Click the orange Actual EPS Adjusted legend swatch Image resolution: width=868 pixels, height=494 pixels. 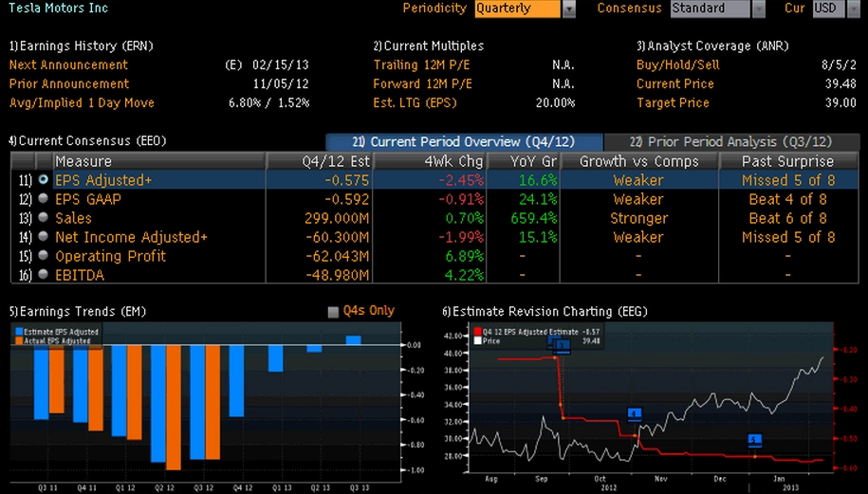pos(19,340)
